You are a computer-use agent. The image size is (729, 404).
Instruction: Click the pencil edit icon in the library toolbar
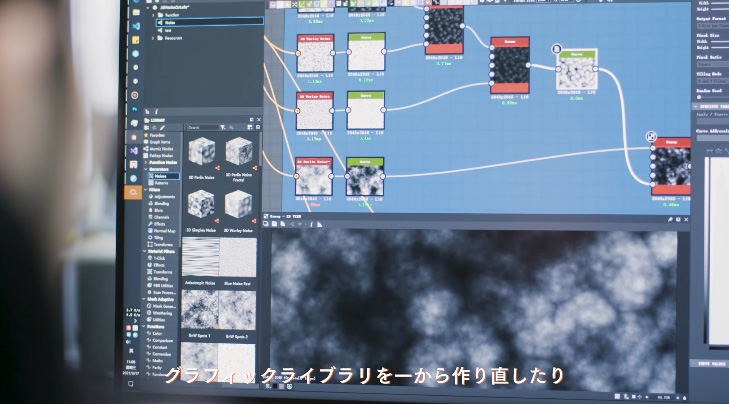pos(162,128)
